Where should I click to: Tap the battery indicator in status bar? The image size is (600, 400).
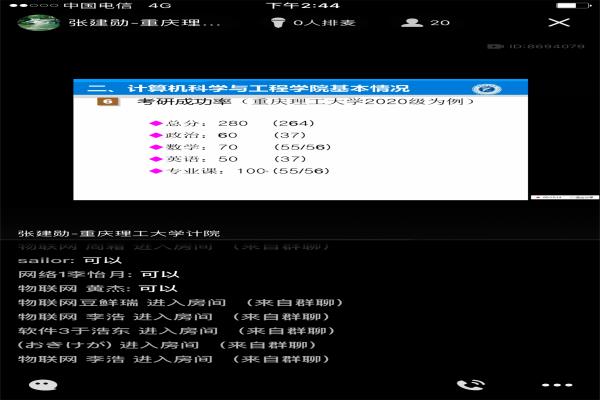pos(572,5)
